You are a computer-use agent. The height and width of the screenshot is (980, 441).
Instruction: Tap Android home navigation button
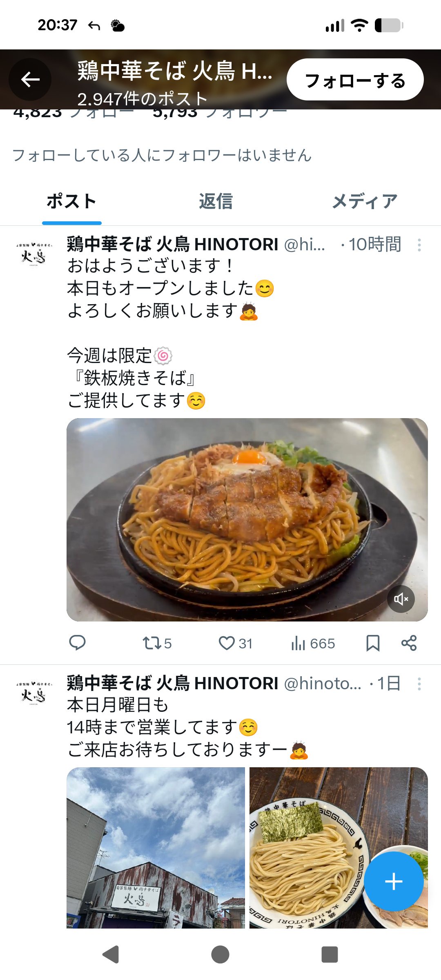click(x=220, y=955)
